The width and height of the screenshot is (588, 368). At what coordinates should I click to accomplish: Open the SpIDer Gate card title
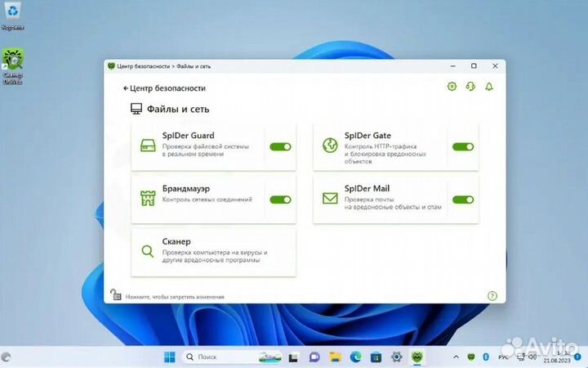pyautogui.click(x=367, y=136)
